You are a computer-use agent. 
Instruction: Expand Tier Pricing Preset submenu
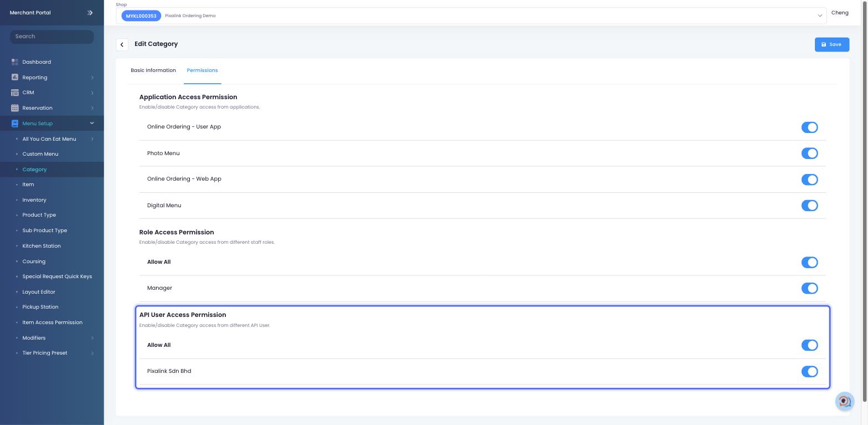tap(92, 353)
